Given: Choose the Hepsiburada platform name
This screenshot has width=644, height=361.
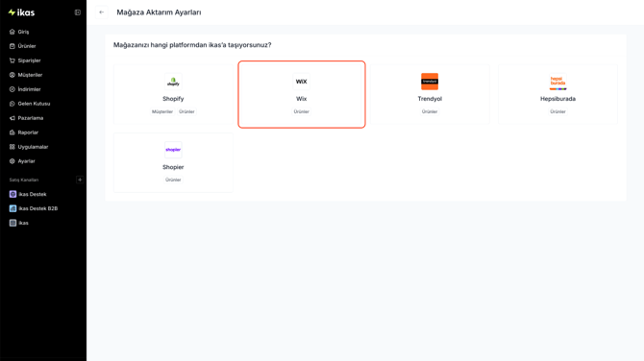Looking at the screenshot, I should pyautogui.click(x=557, y=99).
